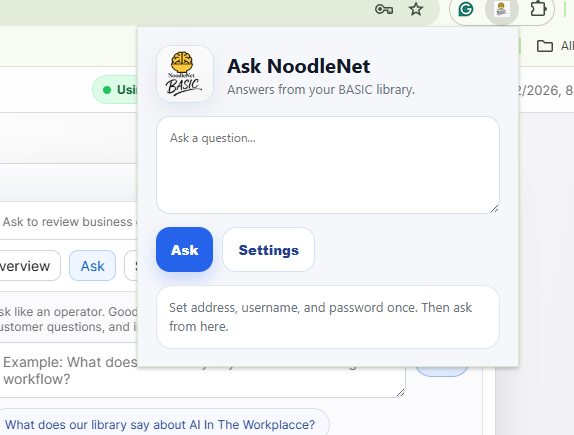Open Settings in the NoodleNet popup
574x435 pixels.
(x=268, y=250)
